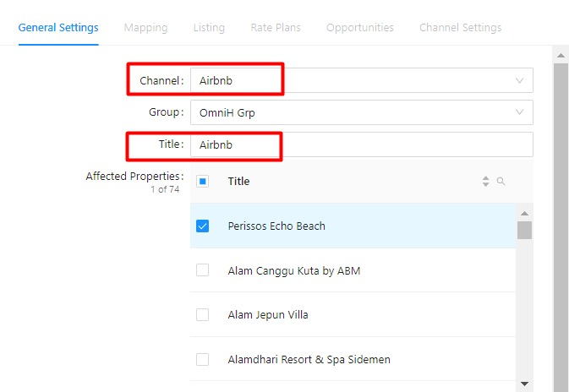Click the '1 of 74' count text
Image resolution: width=569 pixels, height=392 pixels.
[165, 189]
